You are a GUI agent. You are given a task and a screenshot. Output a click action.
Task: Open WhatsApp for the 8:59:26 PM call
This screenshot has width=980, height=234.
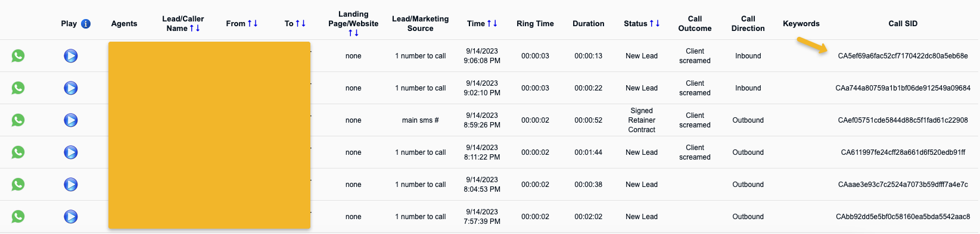(18, 120)
